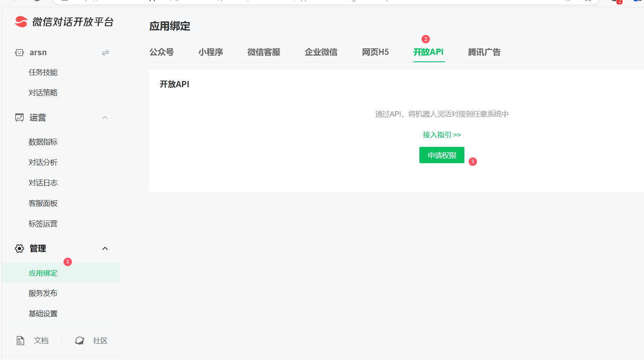Image resolution: width=644 pixels, height=360 pixels.
Task: Open the 接入指引 >> link
Action: tap(442, 135)
